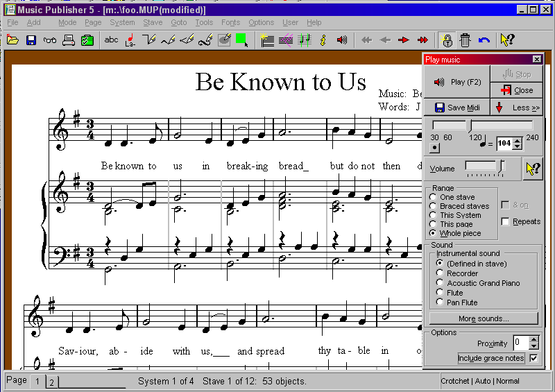Screen dimensions: 555x392
Task: Select the This page range option
Action: pos(433,224)
